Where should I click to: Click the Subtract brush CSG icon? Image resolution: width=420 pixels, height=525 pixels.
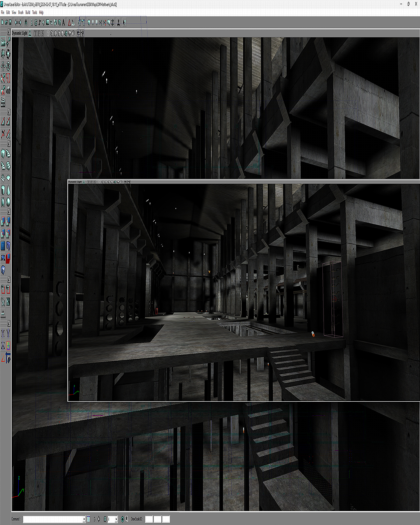[8, 222]
